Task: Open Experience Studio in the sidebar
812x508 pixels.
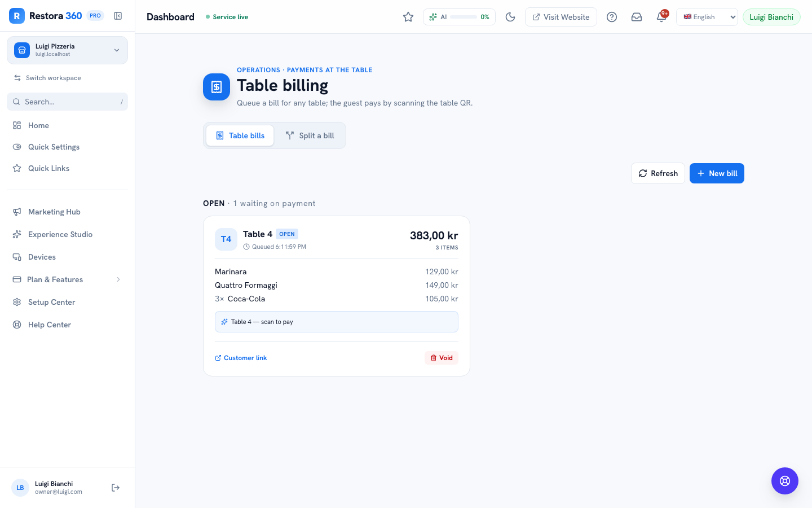Action: point(67,234)
